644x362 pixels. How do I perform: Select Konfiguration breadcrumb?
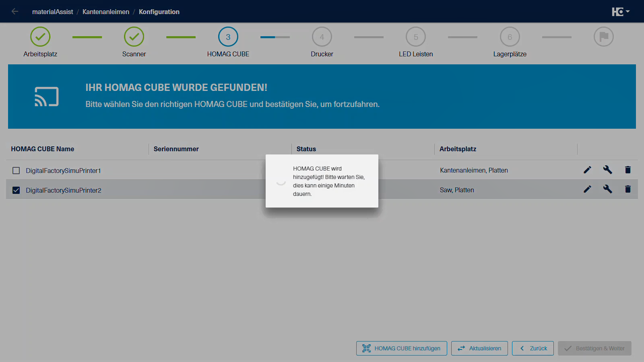pyautogui.click(x=159, y=12)
